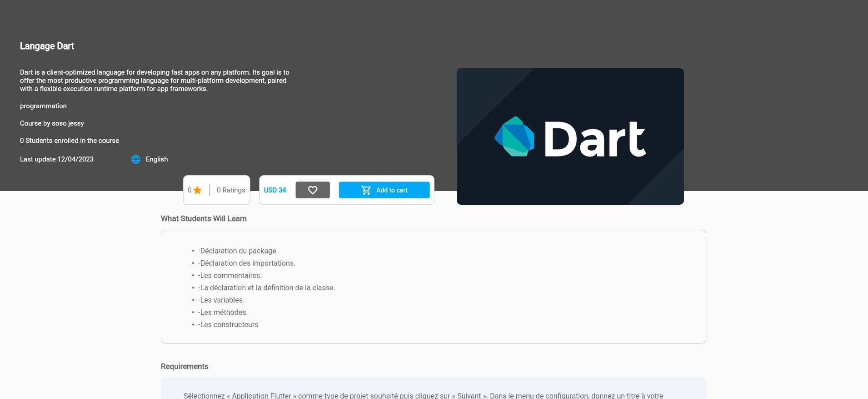
Task: Click the orange rating star icon
Action: pyautogui.click(x=197, y=190)
